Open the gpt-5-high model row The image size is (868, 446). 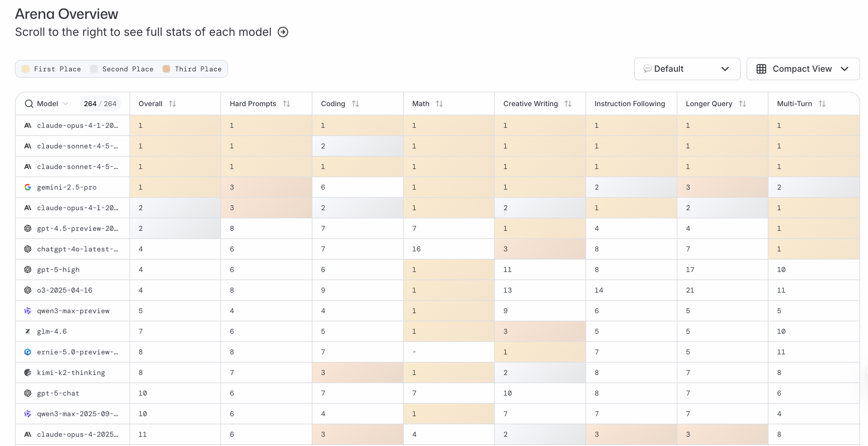pyautogui.click(x=58, y=270)
